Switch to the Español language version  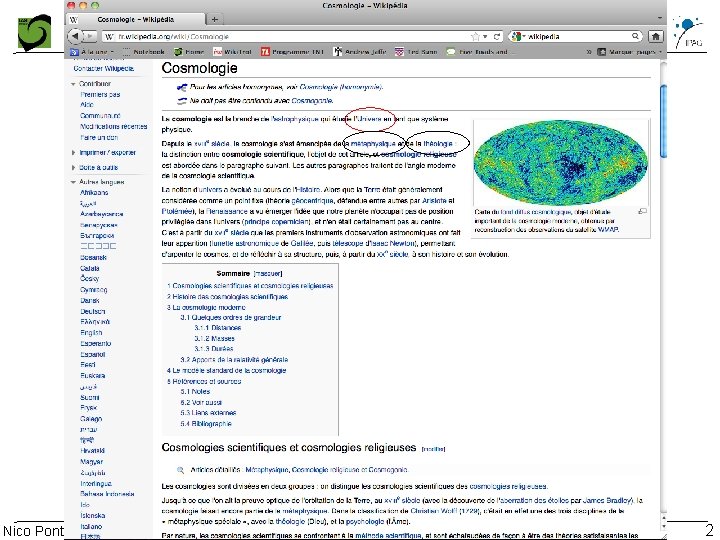pyautogui.click(x=93, y=354)
